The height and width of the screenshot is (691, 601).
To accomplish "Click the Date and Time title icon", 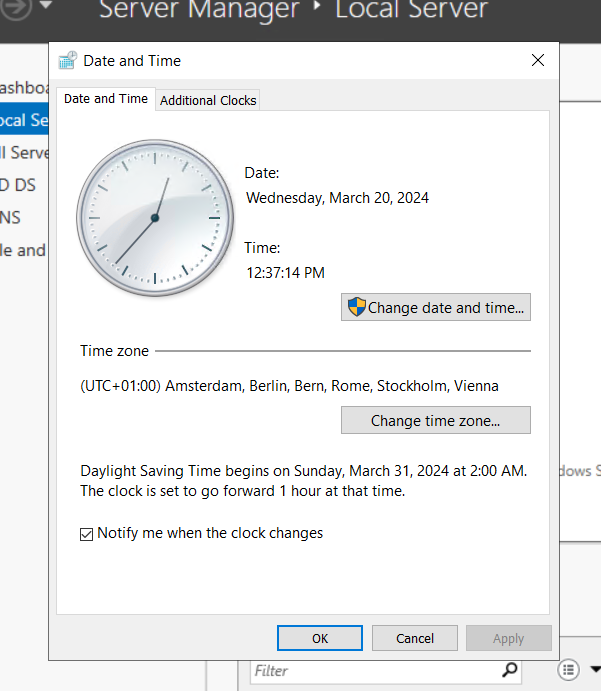I will coord(68,60).
